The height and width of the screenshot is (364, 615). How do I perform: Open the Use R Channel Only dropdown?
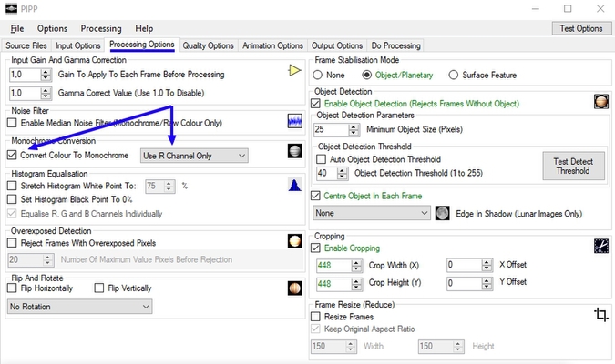pos(194,156)
